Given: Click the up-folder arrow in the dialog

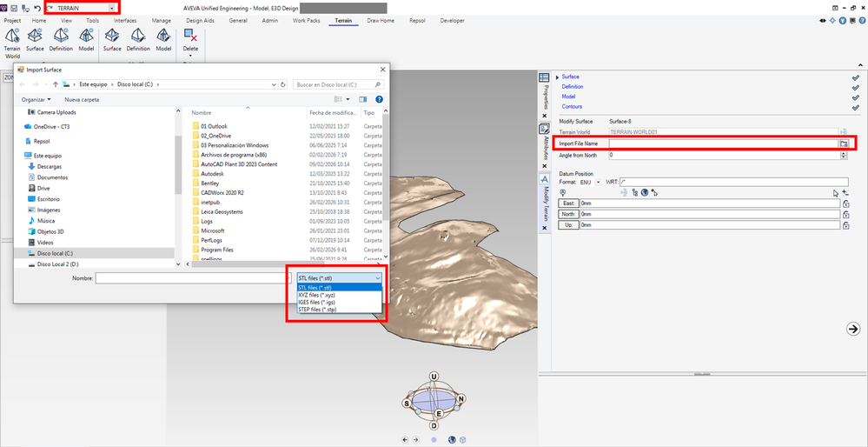Looking at the screenshot, I should (x=56, y=84).
